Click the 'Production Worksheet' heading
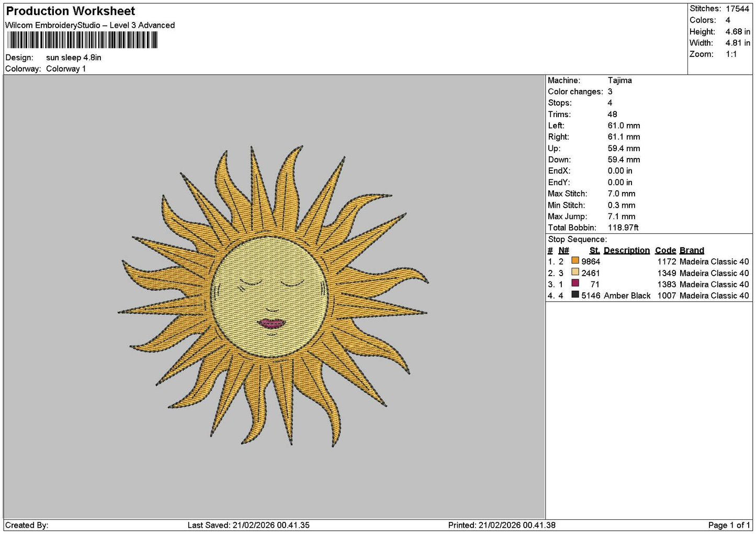This screenshot has height=534, width=756. tap(71, 11)
